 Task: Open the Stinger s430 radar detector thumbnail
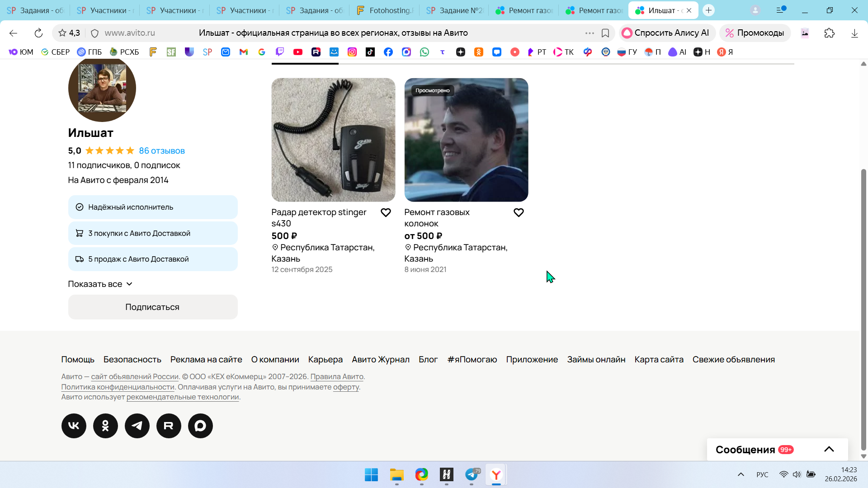[x=333, y=140]
